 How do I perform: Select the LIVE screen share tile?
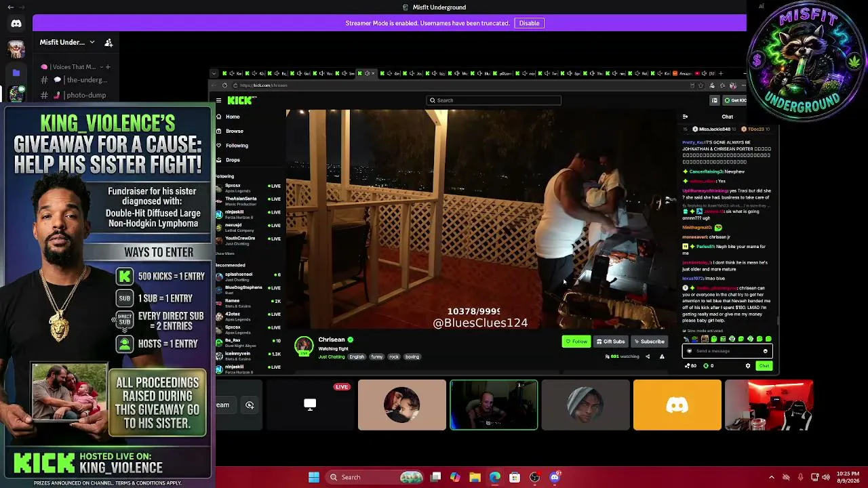point(310,405)
